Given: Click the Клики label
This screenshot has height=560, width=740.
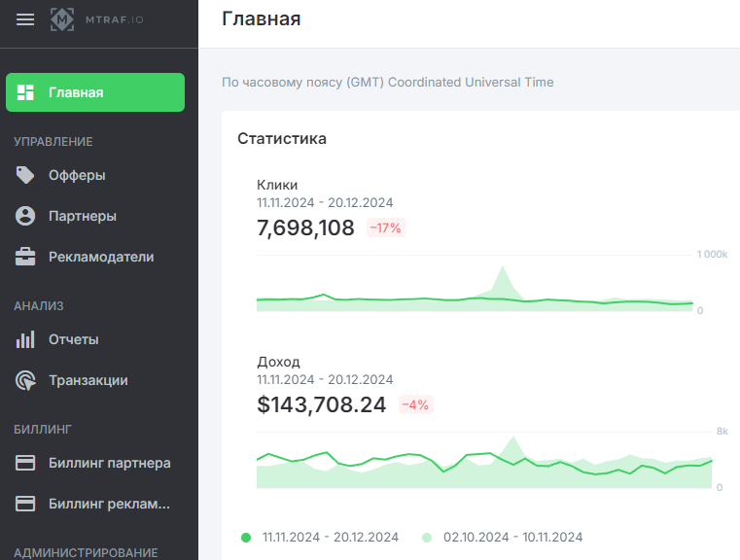Looking at the screenshot, I should click(x=277, y=185).
